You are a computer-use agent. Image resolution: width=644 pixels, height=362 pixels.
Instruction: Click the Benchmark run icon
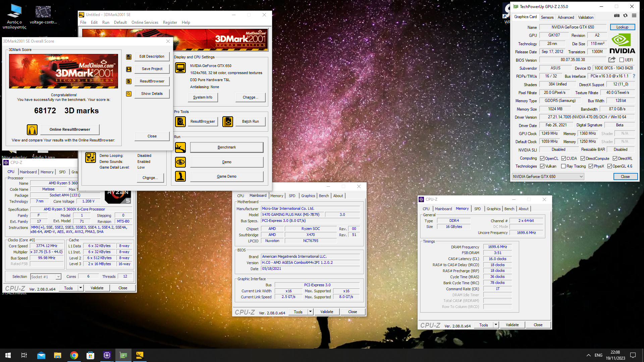[x=180, y=147]
